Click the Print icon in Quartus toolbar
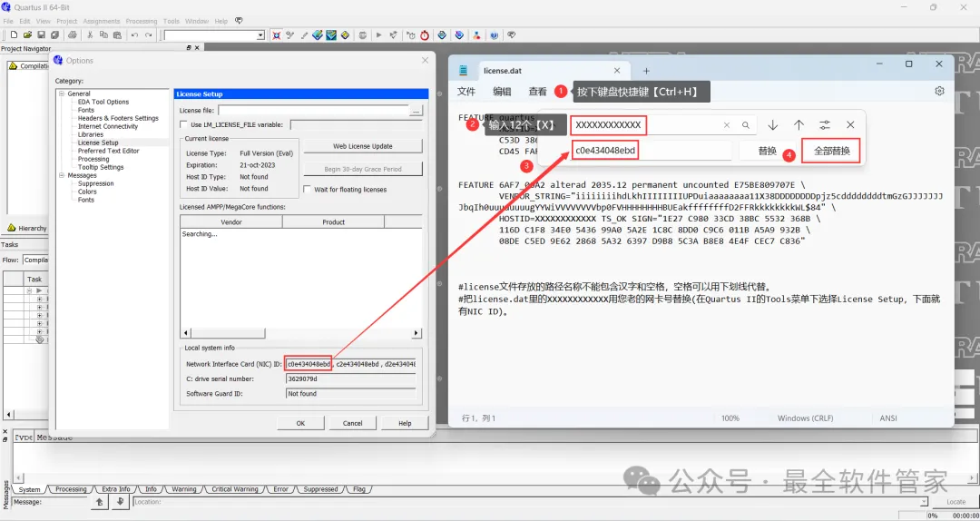 [73, 35]
